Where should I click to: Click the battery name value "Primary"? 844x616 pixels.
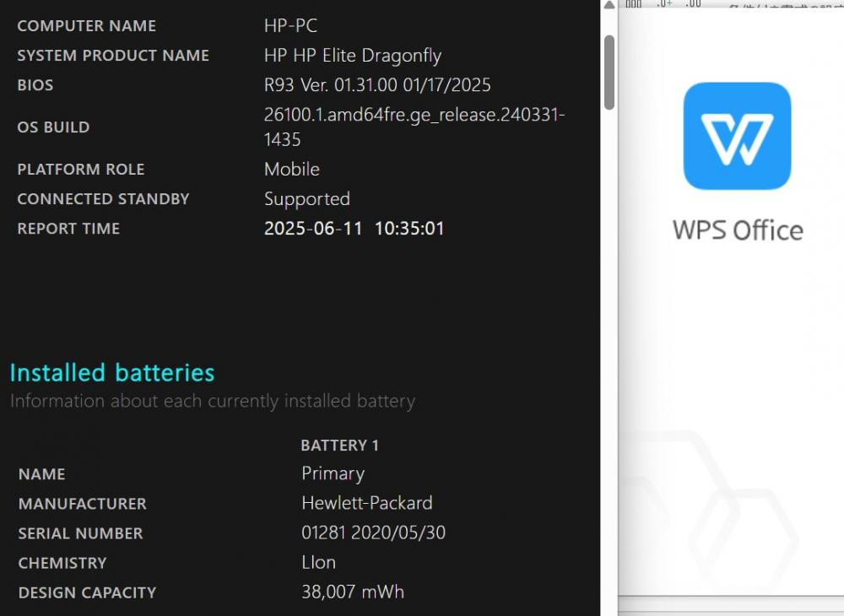(x=333, y=474)
